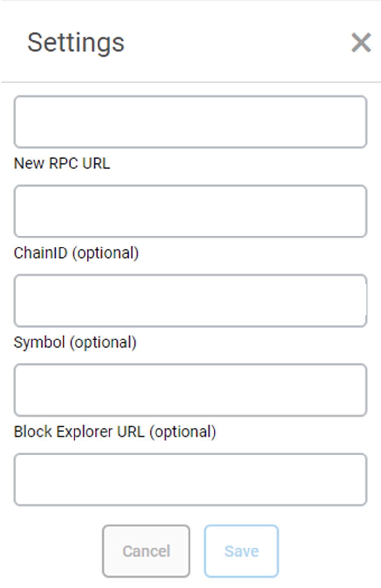The image size is (381, 588).
Task: Select the Symbol (optional) text box
Action: coord(190,390)
